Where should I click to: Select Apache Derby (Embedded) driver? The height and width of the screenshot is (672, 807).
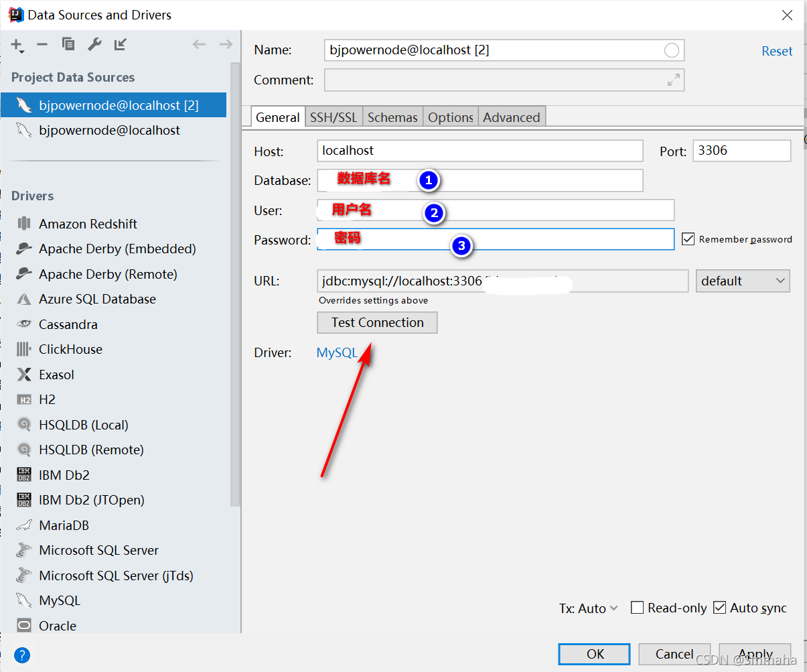coord(117,249)
